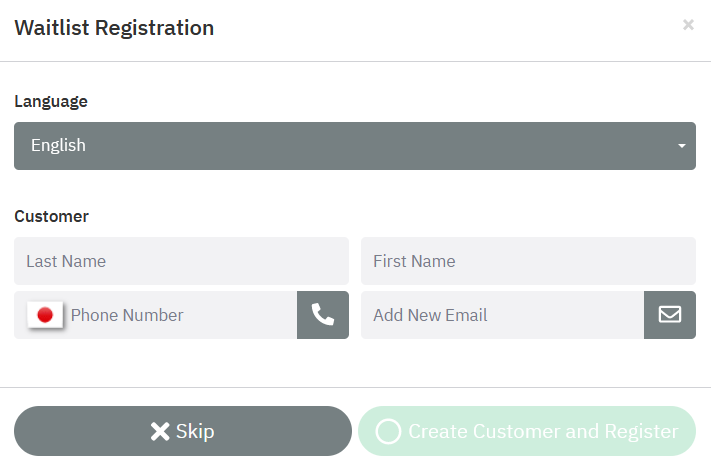Viewport: 711px width, 469px height.
Task: Select the English language option text
Action: 58,146
